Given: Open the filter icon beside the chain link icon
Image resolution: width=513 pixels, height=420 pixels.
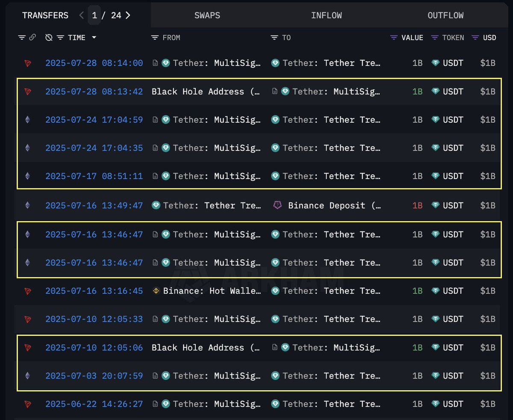Looking at the screenshot, I should pos(22,38).
